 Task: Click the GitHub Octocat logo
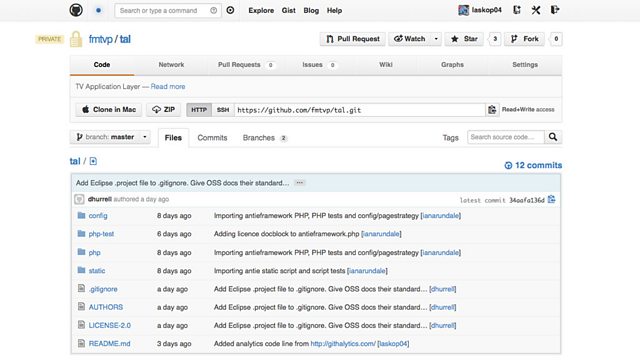pyautogui.click(x=76, y=10)
